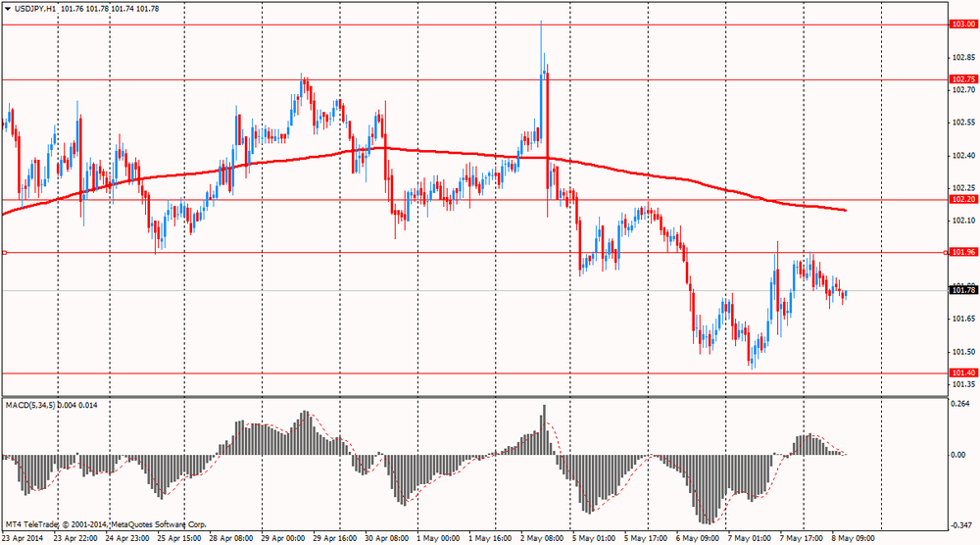The height and width of the screenshot is (545, 980).
Task: Click the -0.347 MACD scale value
Action: tap(962, 525)
